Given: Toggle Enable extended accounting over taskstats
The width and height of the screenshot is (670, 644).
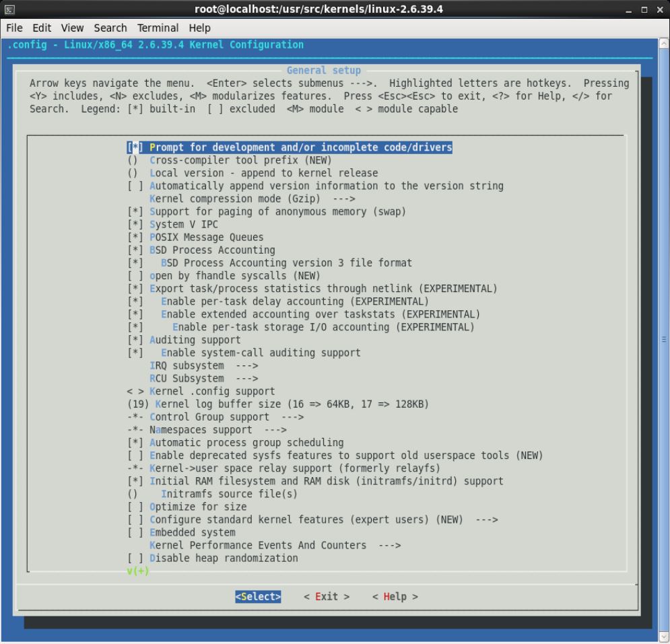Looking at the screenshot, I should click(304, 314).
